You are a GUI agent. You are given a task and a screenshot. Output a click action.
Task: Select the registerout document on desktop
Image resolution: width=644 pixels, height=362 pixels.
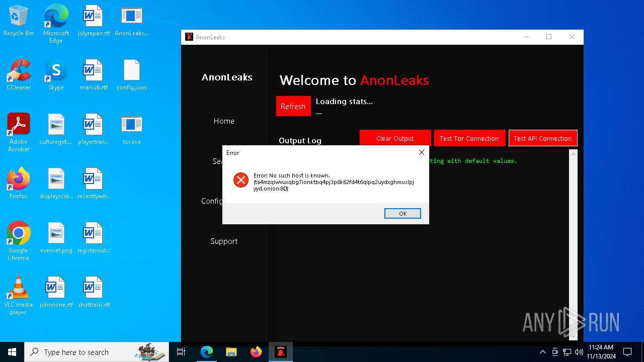94,238
